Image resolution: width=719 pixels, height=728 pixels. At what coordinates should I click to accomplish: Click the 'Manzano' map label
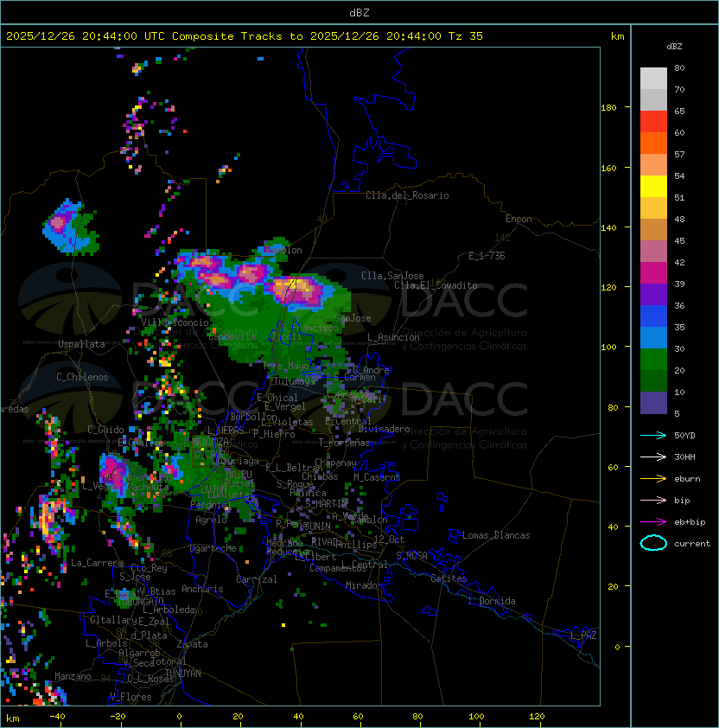(73, 676)
